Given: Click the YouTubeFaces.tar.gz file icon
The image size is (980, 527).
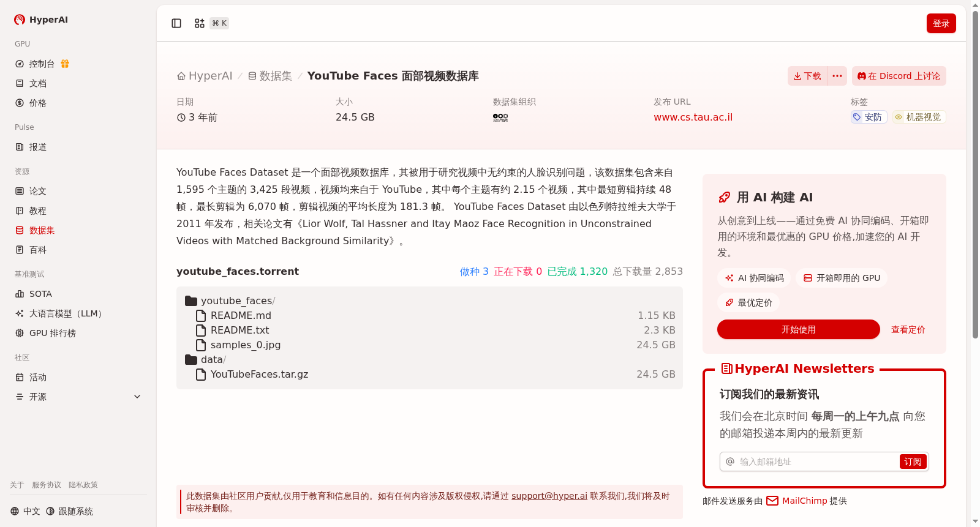Looking at the screenshot, I should pyautogui.click(x=200, y=375).
